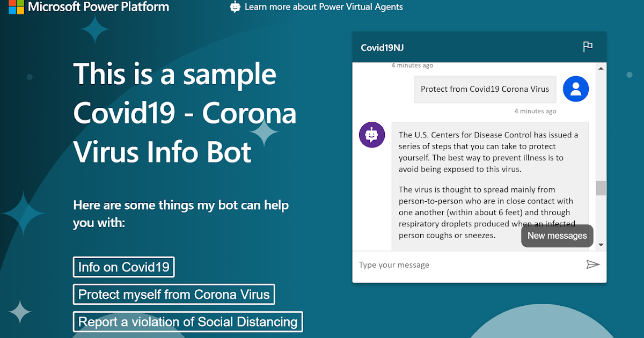Select Info on Covid19 option

point(123,267)
